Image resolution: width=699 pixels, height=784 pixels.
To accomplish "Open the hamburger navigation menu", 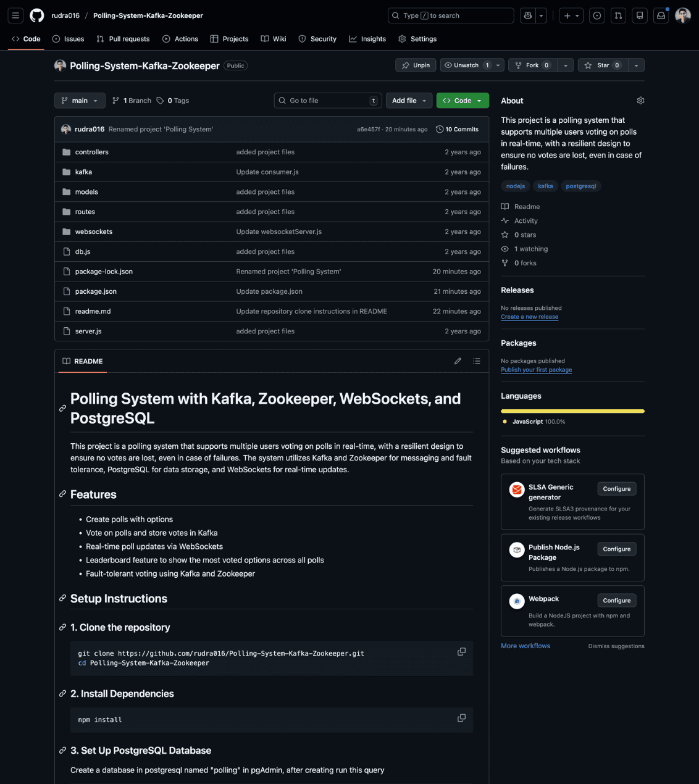I will [x=15, y=15].
